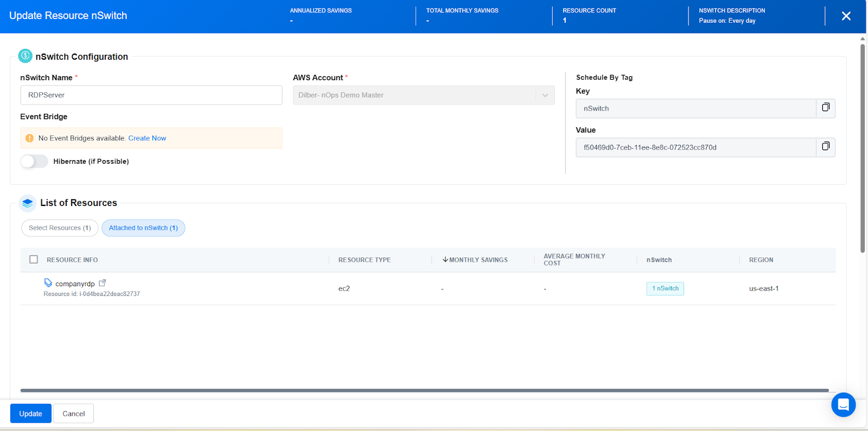868x431 pixels.
Task: Click the tag icon beside companyrdp
Action: (48, 283)
